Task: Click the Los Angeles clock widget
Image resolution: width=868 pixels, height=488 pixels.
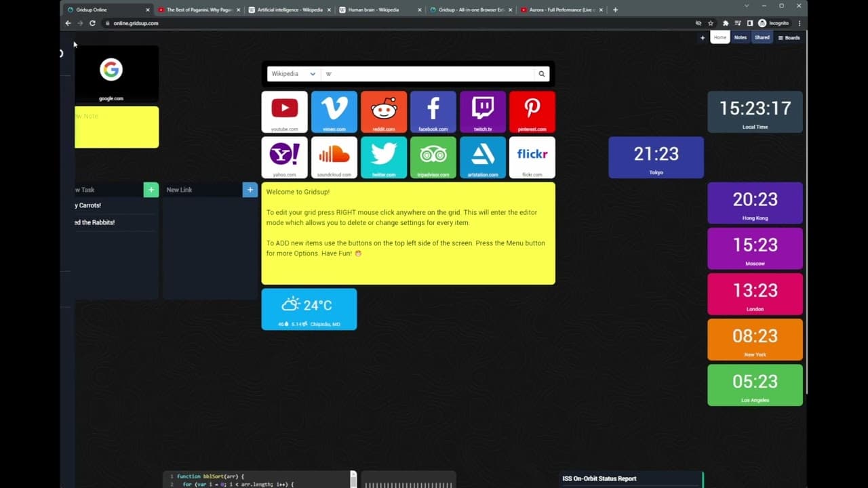Action: click(x=755, y=385)
